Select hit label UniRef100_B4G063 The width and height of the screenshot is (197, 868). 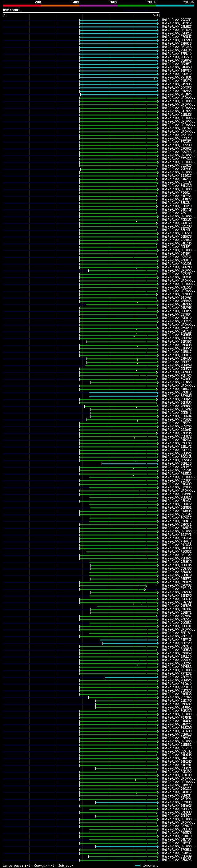(177, 67)
